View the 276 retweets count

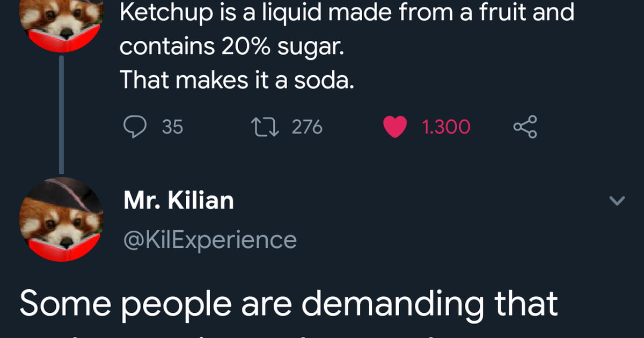pyautogui.click(x=307, y=127)
